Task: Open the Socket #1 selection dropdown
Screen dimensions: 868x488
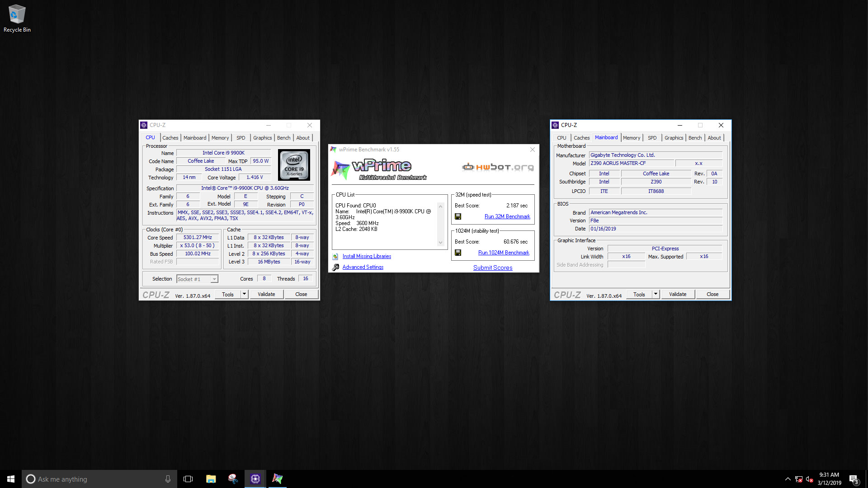Action: click(x=214, y=279)
